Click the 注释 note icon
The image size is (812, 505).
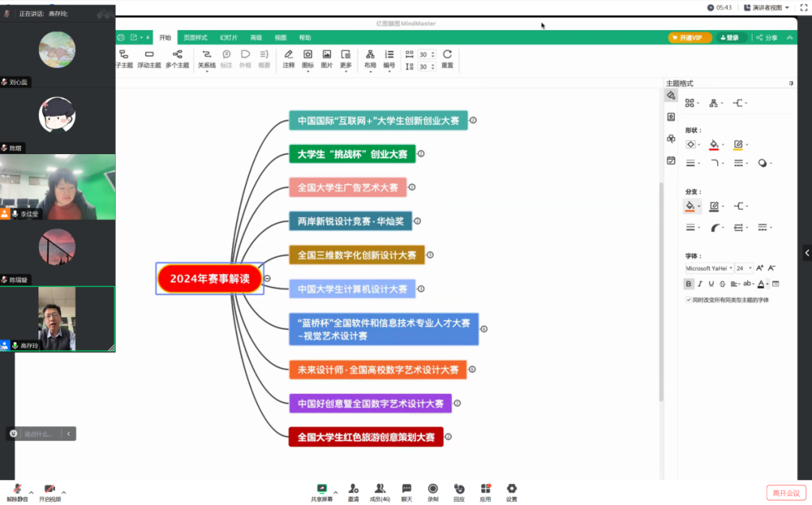289,59
